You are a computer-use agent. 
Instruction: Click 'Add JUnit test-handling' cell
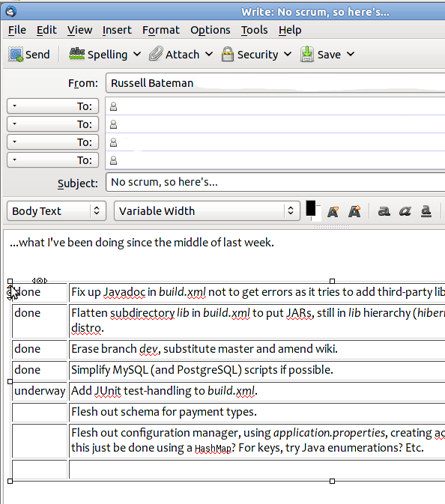coord(257,391)
